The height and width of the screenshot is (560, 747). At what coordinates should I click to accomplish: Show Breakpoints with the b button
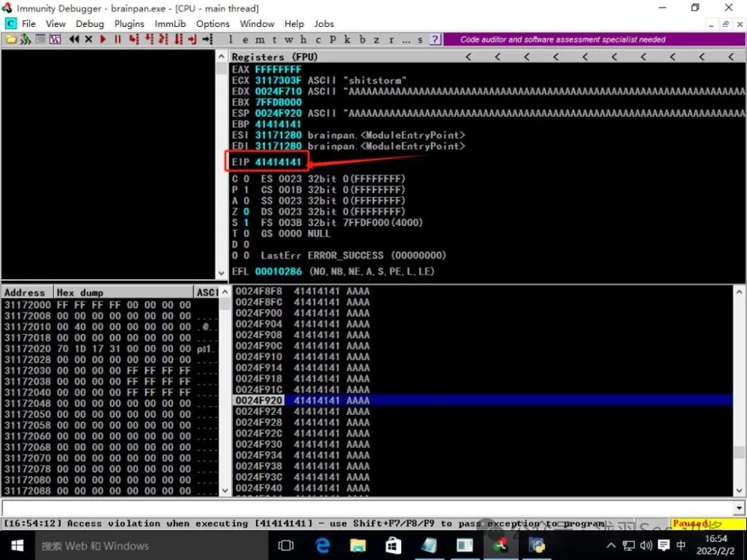362,39
